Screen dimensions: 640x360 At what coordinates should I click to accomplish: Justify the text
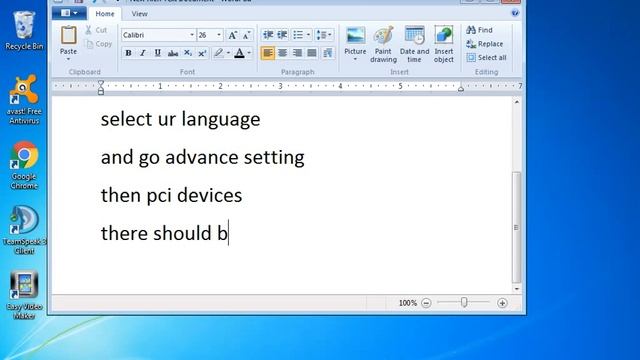click(312, 53)
